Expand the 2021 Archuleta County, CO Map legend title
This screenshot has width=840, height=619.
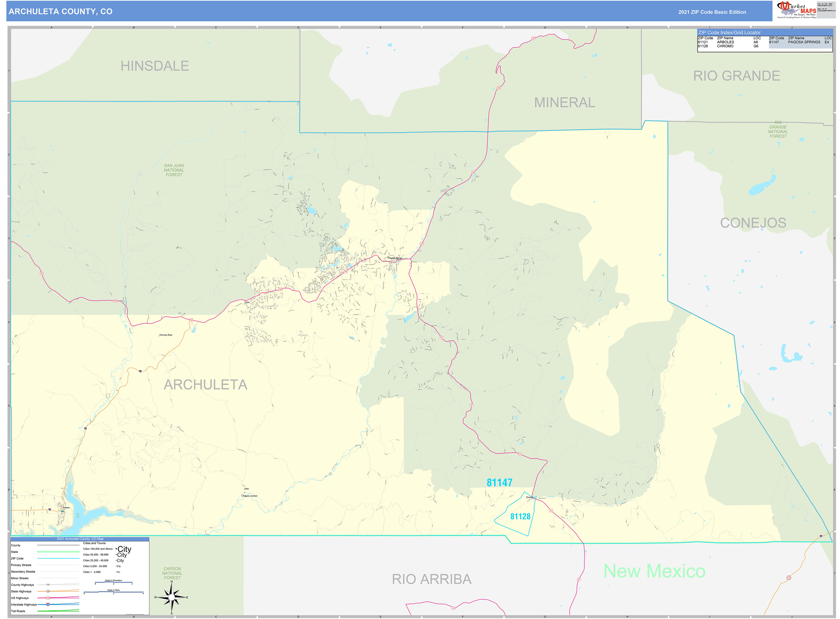coord(80,539)
